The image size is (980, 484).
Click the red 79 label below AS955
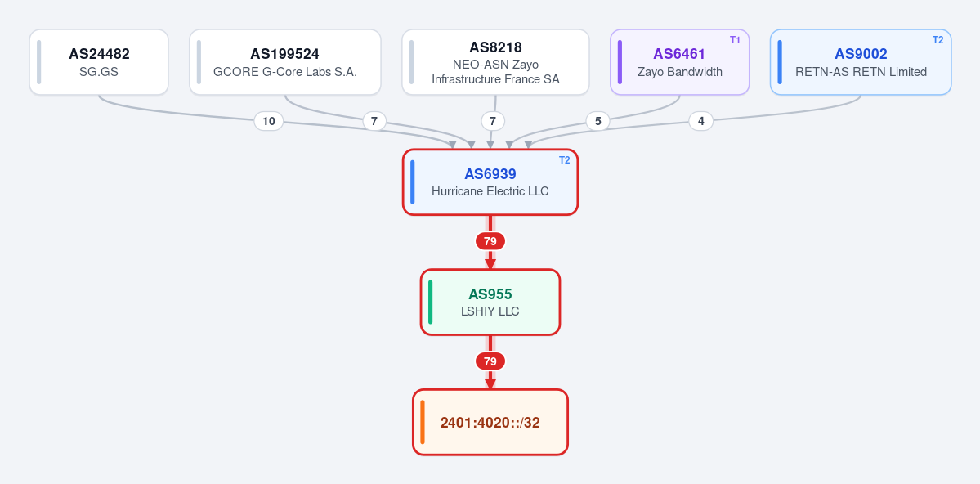[490, 361]
